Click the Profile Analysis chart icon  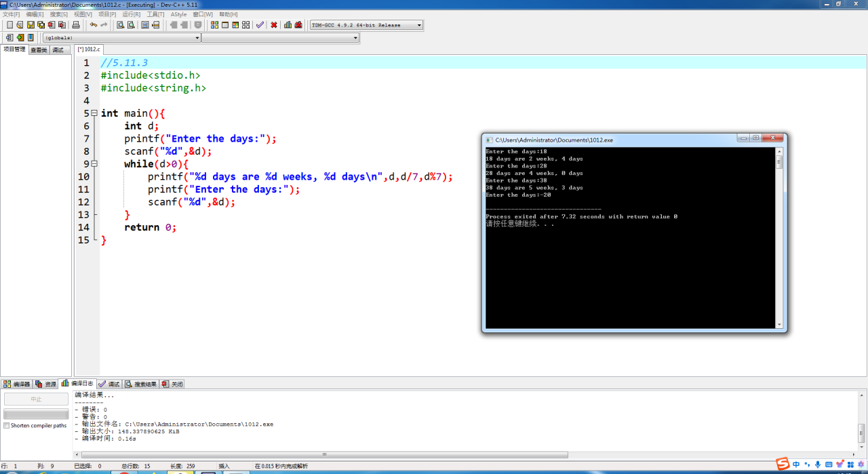tap(288, 25)
